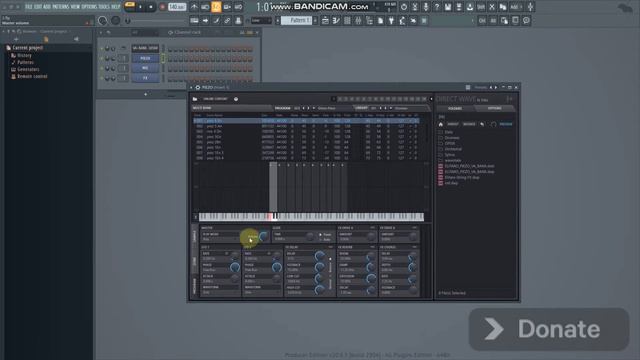
Task: Click the chain-link icon in the toolbar
Action: coord(227,20)
